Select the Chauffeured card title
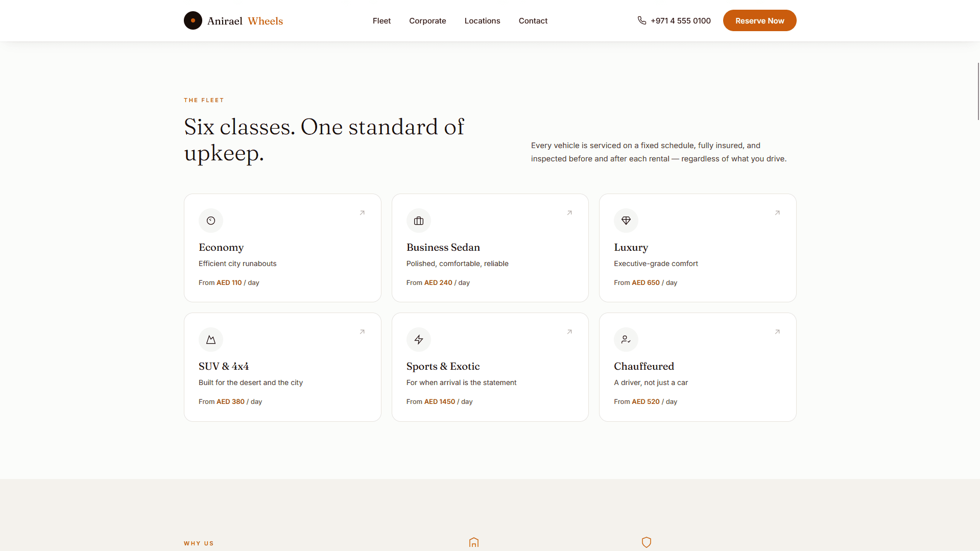This screenshot has height=551, width=980. click(644, 366)
